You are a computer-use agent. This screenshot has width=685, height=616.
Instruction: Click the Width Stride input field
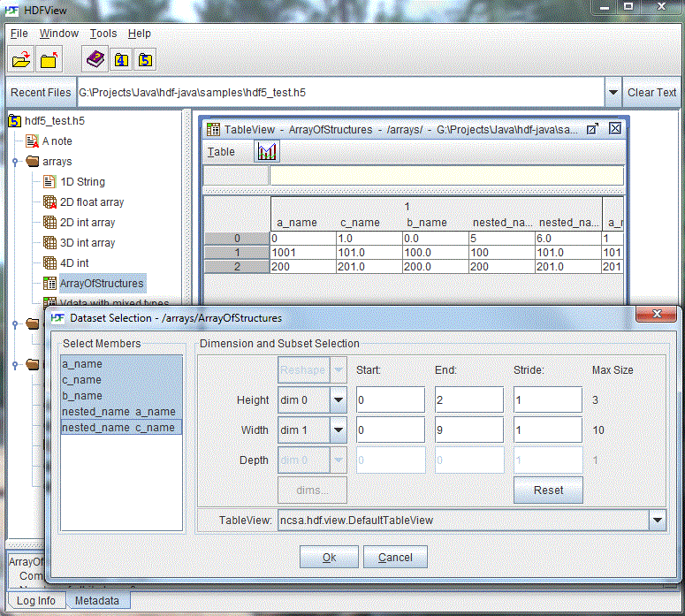pyautogui.click(x=548, y=430)
